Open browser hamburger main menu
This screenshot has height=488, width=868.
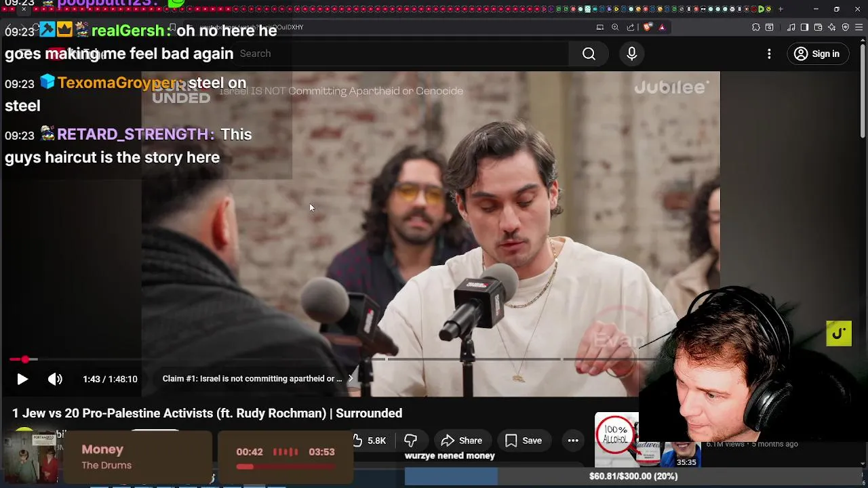[x=859, y=27]
